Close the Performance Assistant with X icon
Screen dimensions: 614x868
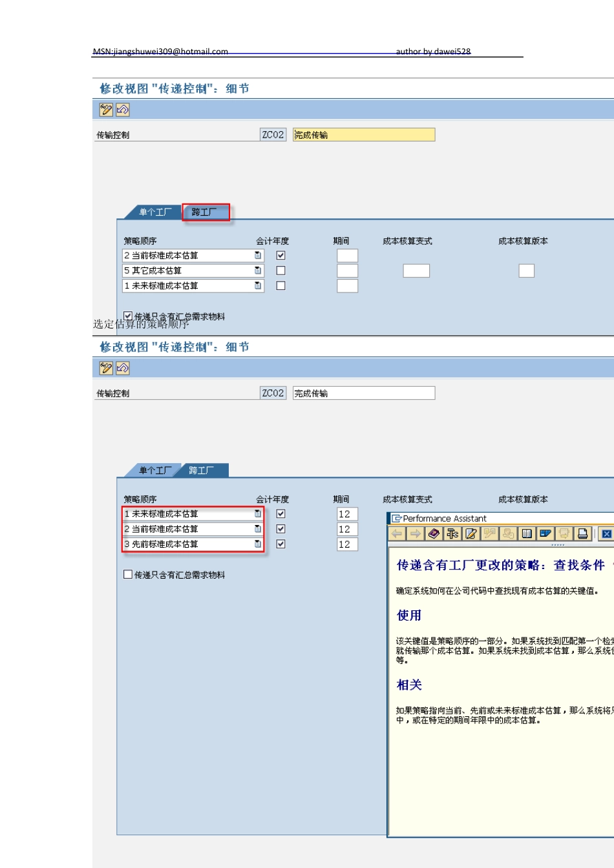606,533
